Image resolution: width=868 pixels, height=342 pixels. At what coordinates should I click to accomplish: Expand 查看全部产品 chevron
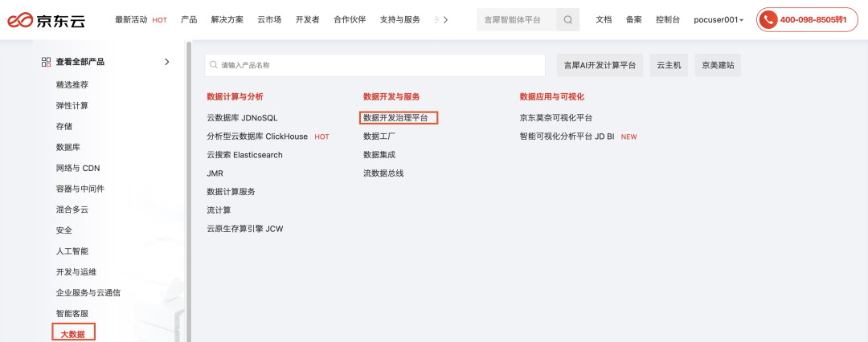pos(167,62)
